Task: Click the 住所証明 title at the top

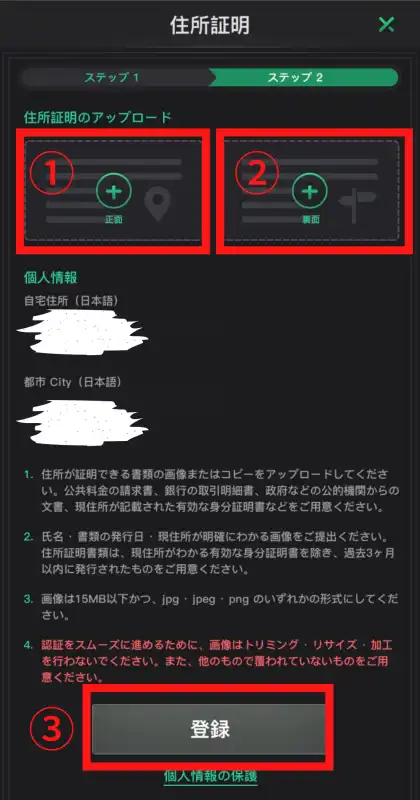Action: point(210,26)
